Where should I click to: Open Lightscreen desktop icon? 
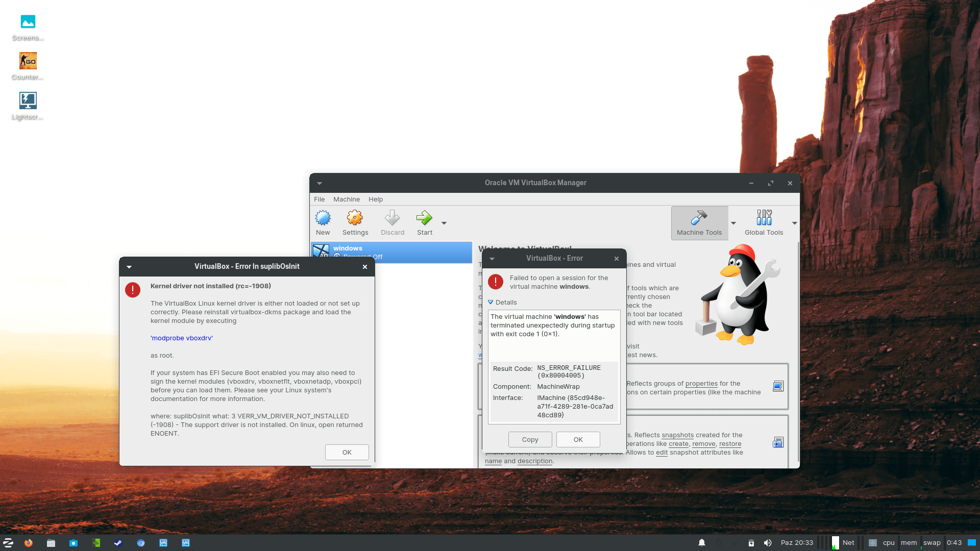[x=28, y=101]
